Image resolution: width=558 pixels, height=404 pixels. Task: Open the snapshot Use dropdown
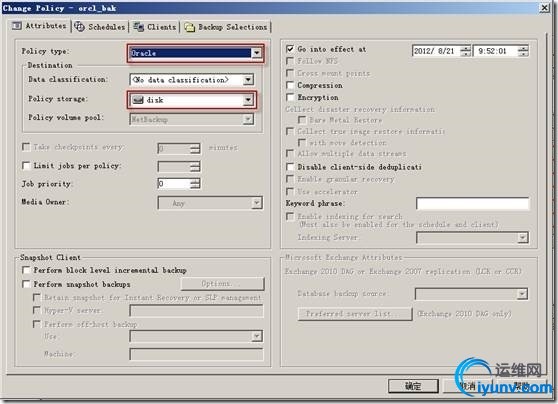point(257,336)
